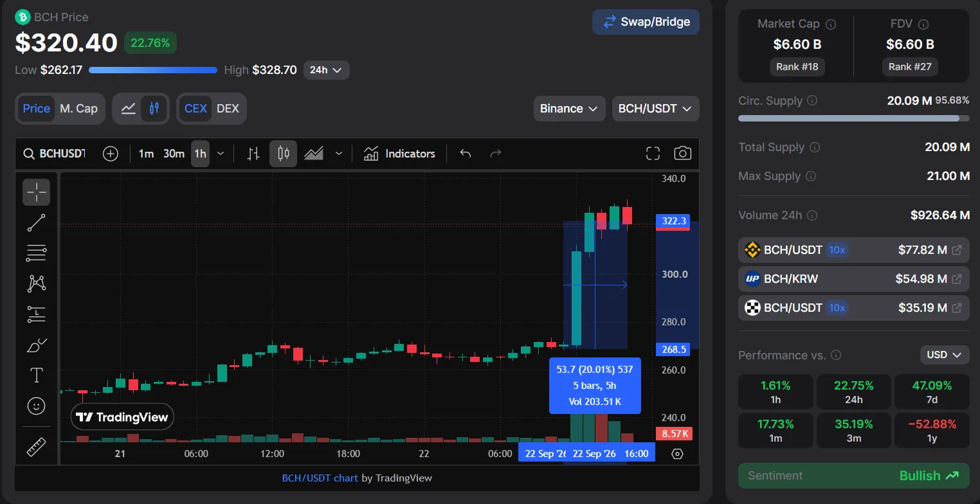Expand the time interval dropdown arrow
The image size is (980, 504).
click(221, 154)
